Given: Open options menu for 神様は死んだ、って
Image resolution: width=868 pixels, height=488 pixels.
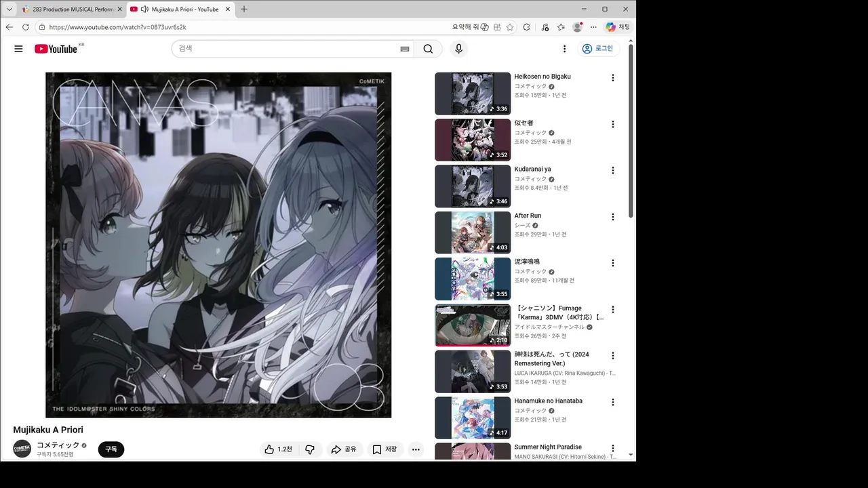Looking at the screenshot, I should [612, 356].
